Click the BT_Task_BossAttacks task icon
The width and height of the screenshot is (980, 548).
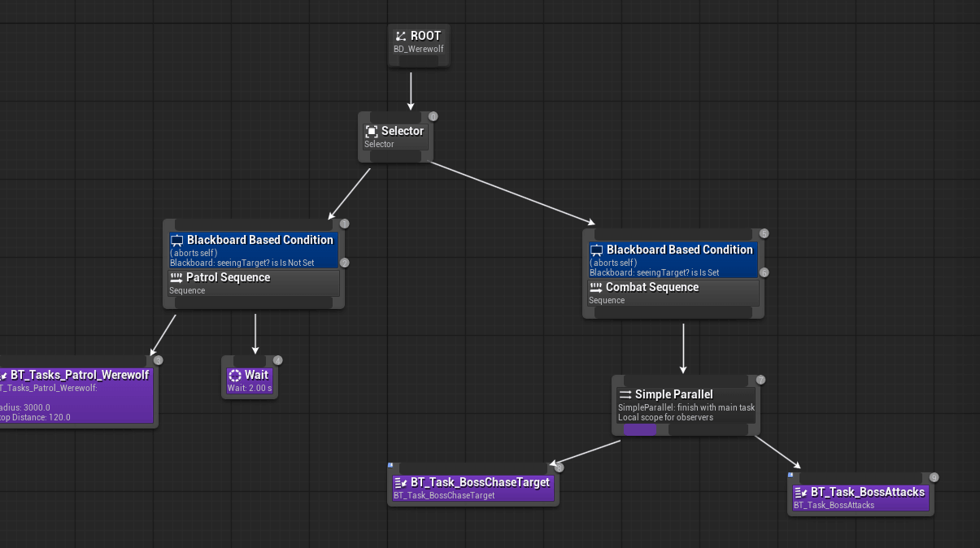(x=800, y=493)
